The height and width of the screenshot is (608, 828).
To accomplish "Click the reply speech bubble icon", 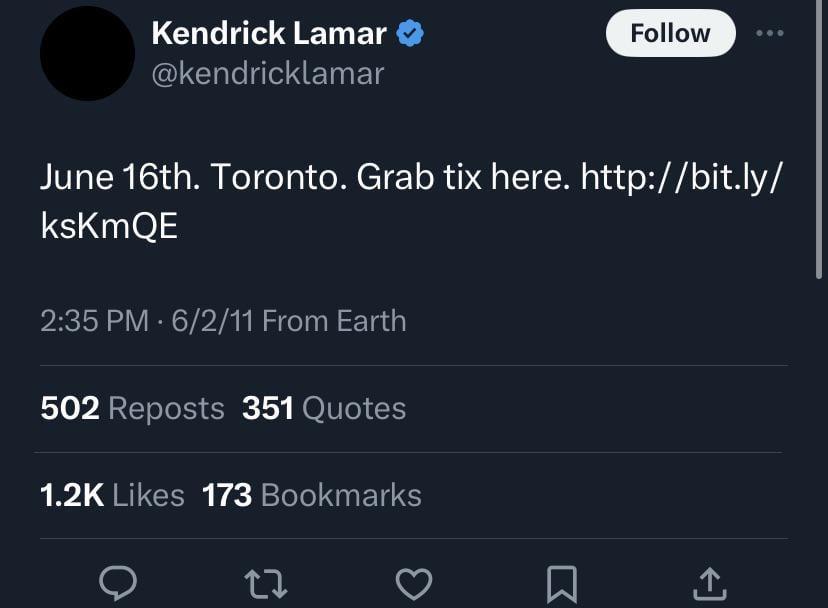I will (x=118, y=583).
